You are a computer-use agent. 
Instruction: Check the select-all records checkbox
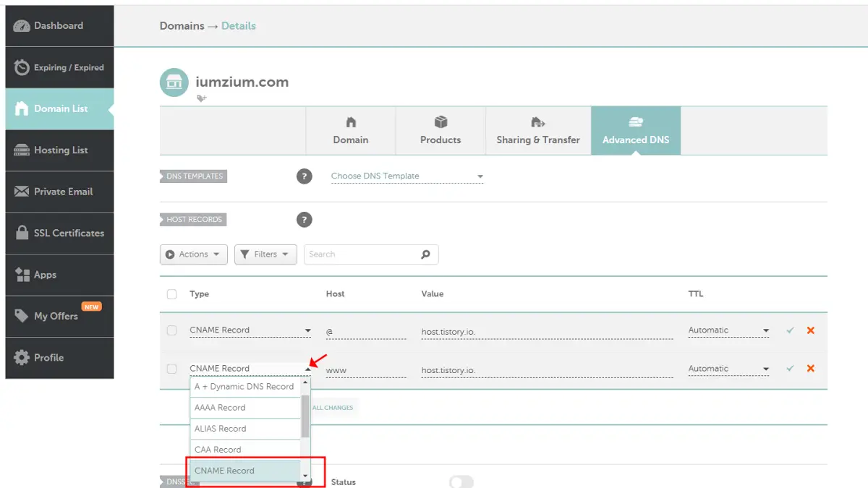(171, 294)
